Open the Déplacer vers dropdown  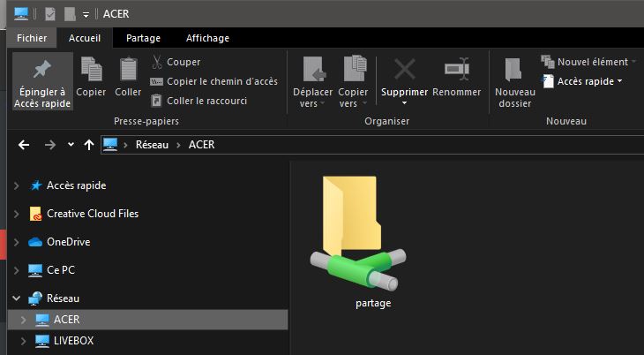pos(313,82)
